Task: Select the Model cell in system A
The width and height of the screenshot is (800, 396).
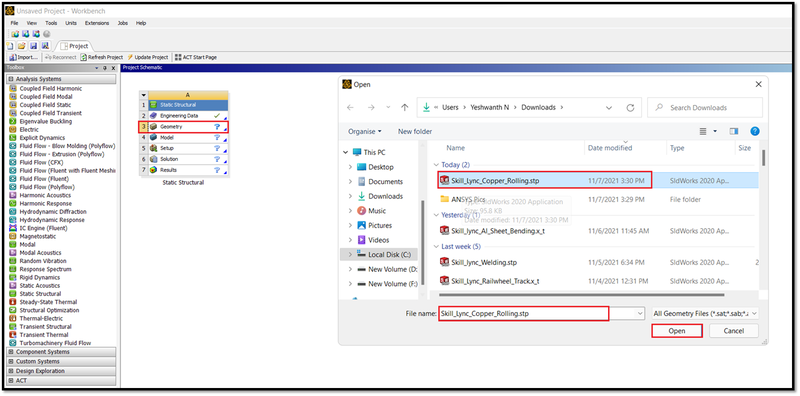Action: click(184, 137)
